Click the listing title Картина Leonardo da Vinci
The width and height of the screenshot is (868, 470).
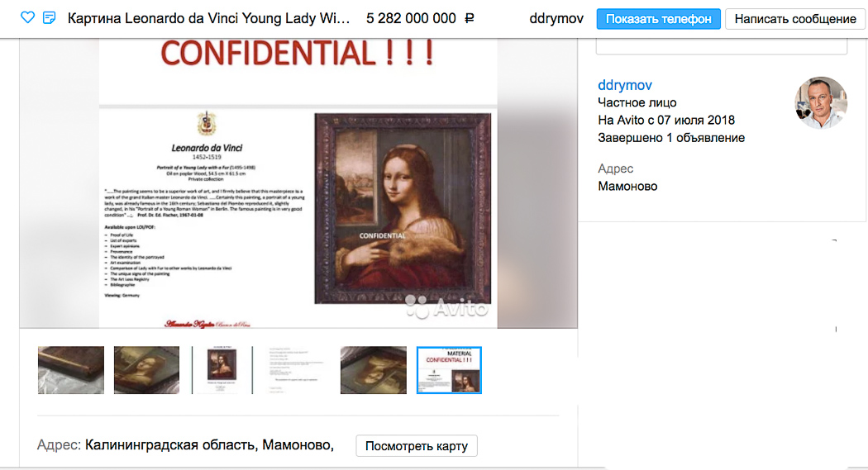pos(208,18)
